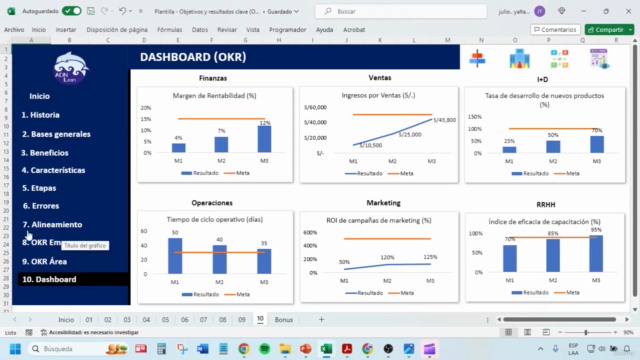The width and height of the screenshot is (640, 360).
Task: Click the chart report icon in header
Action: 599,58
